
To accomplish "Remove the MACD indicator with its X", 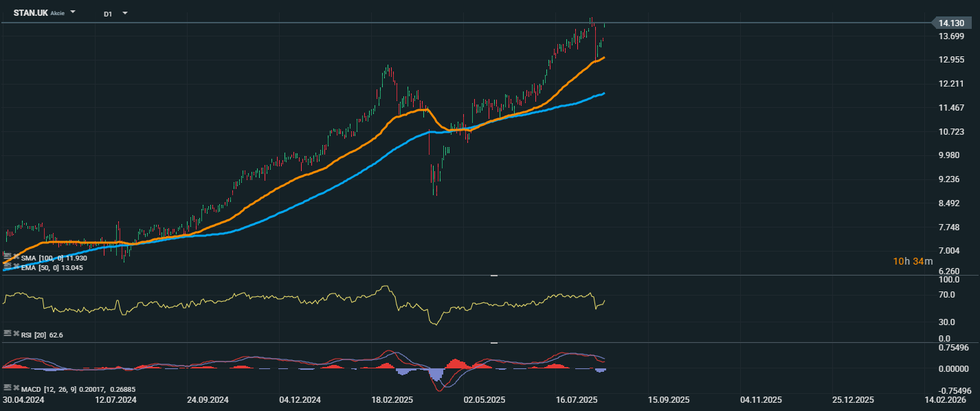I will [x=16, y=388].
